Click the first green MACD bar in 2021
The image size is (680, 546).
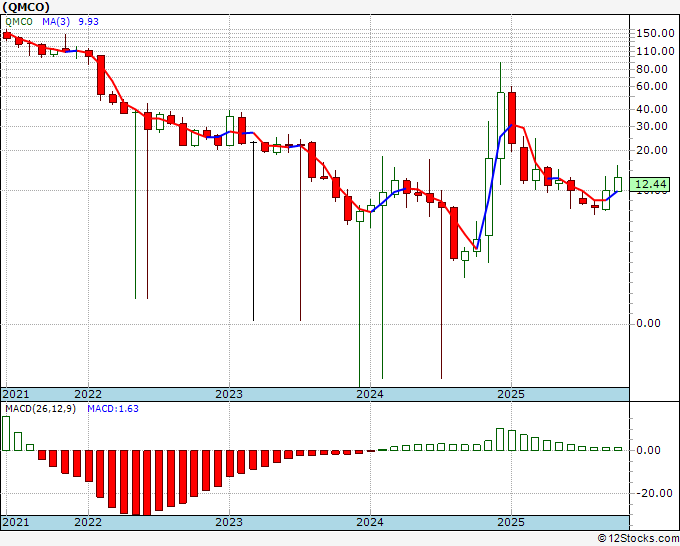coord(6,433)
